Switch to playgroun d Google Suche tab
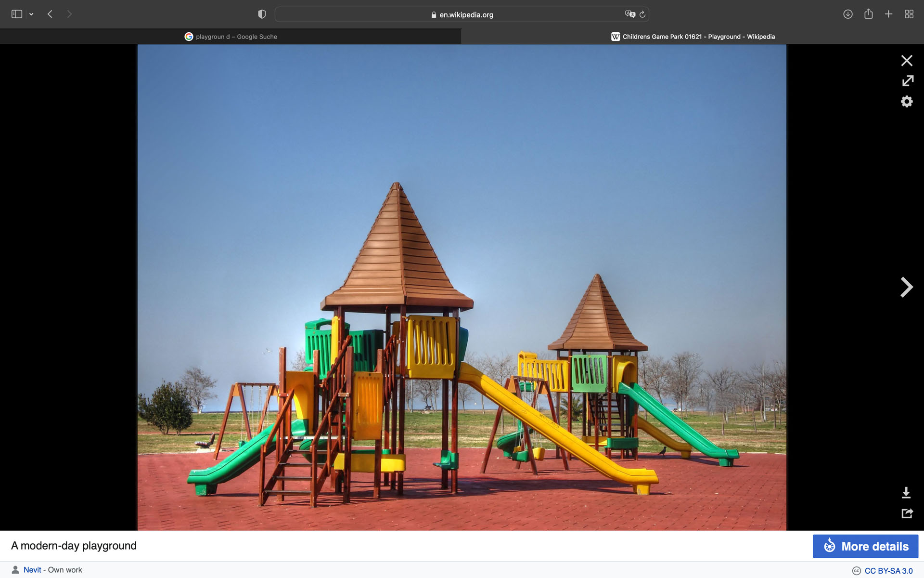Screen dimensions: 924x578 pos(231,37)
